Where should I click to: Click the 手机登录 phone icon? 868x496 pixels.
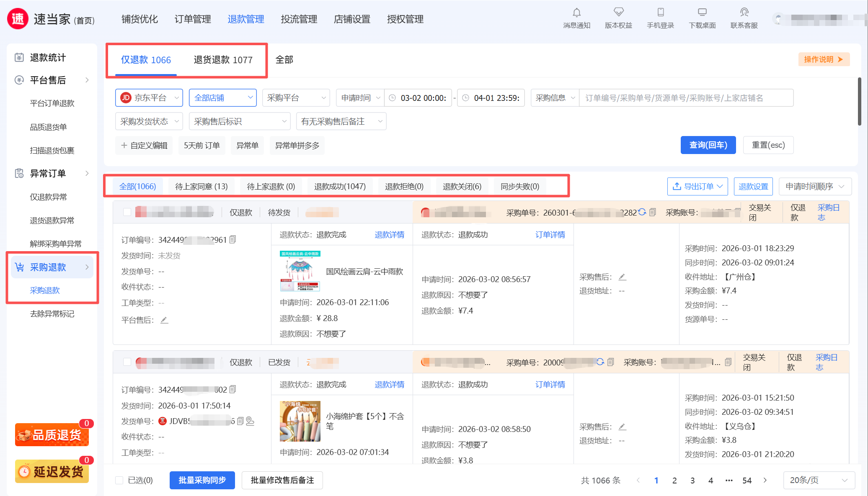click(x=660, y=12)
